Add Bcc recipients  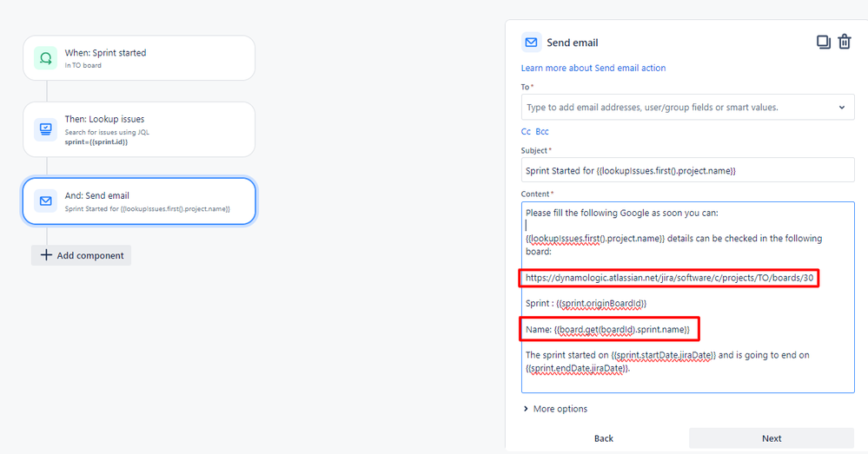pyautogui.click(x=542, y=132)
